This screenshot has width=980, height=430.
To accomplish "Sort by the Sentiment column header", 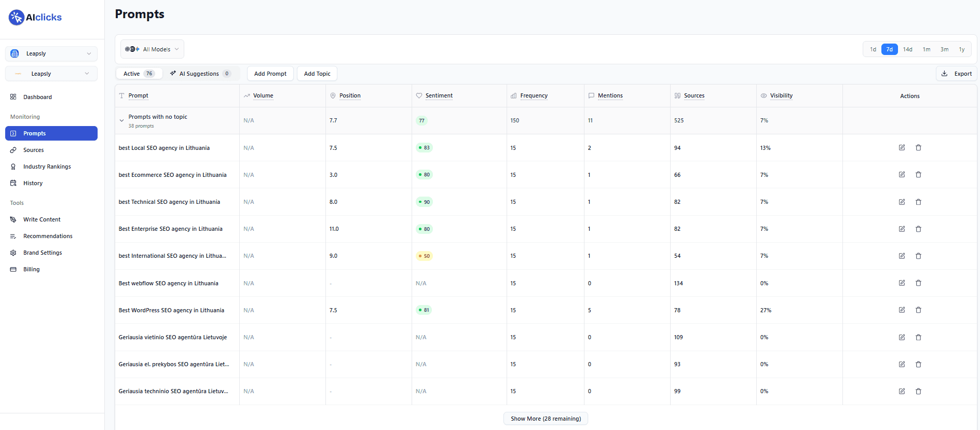I will pos(439,95).
